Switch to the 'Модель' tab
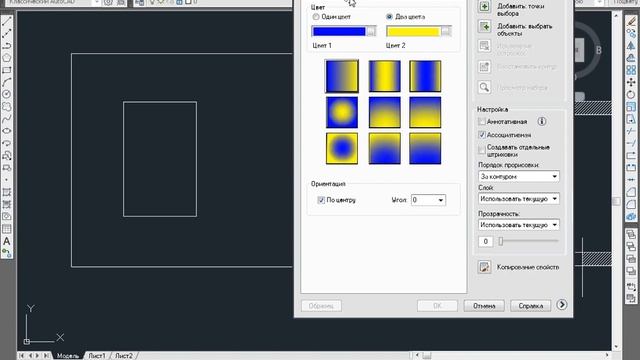The height and width of the screenshot is (360, 640). 67,356
